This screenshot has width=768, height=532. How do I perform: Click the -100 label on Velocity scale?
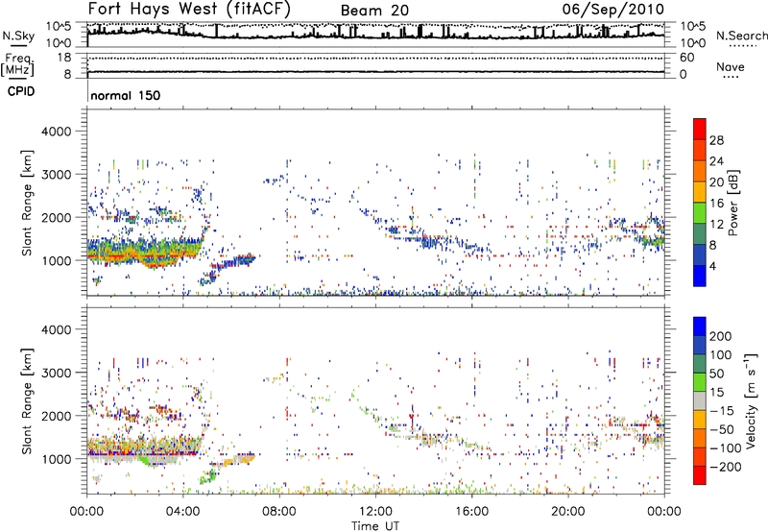click(724, 448)
